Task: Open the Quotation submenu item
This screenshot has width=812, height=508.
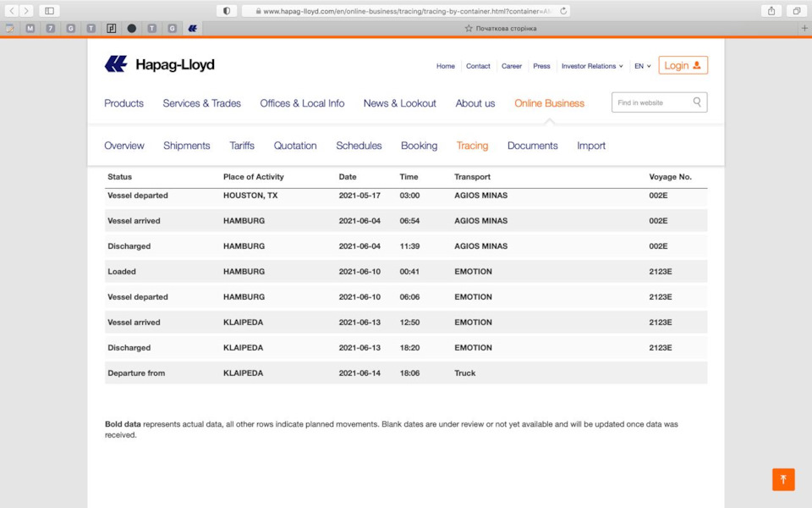Action: [295, 146]
